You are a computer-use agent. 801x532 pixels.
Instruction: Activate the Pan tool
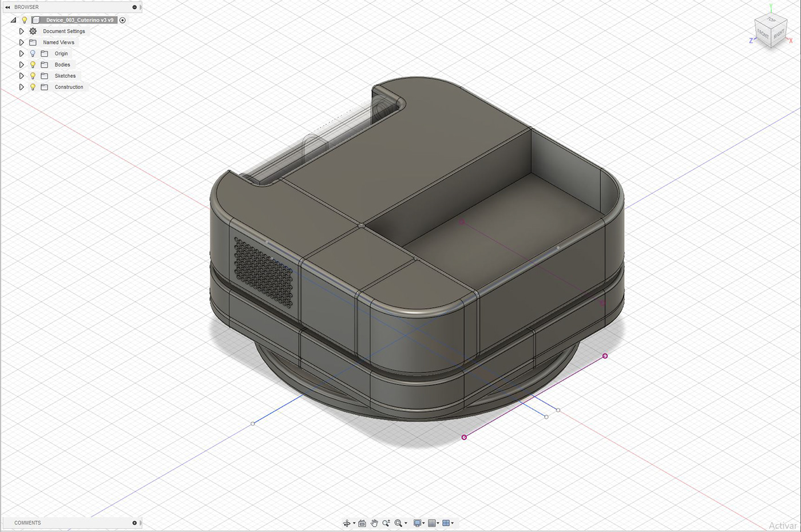click(x=374, y=523)
